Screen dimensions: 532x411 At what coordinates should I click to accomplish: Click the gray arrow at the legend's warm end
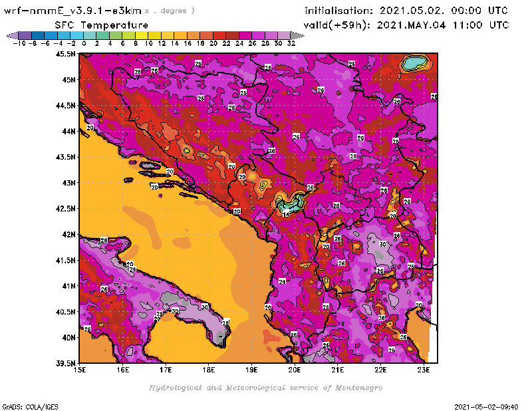(297, 35)
